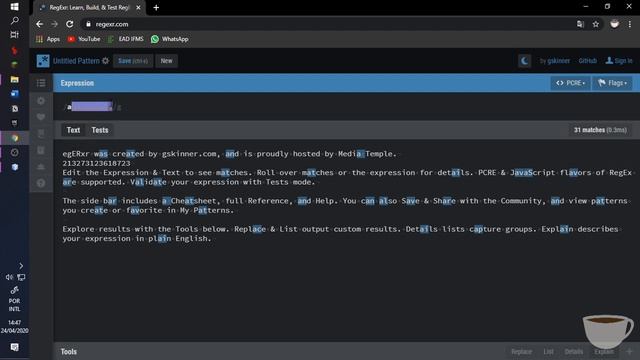
Task: Open Windows notification center
Action: click(14, 347)
